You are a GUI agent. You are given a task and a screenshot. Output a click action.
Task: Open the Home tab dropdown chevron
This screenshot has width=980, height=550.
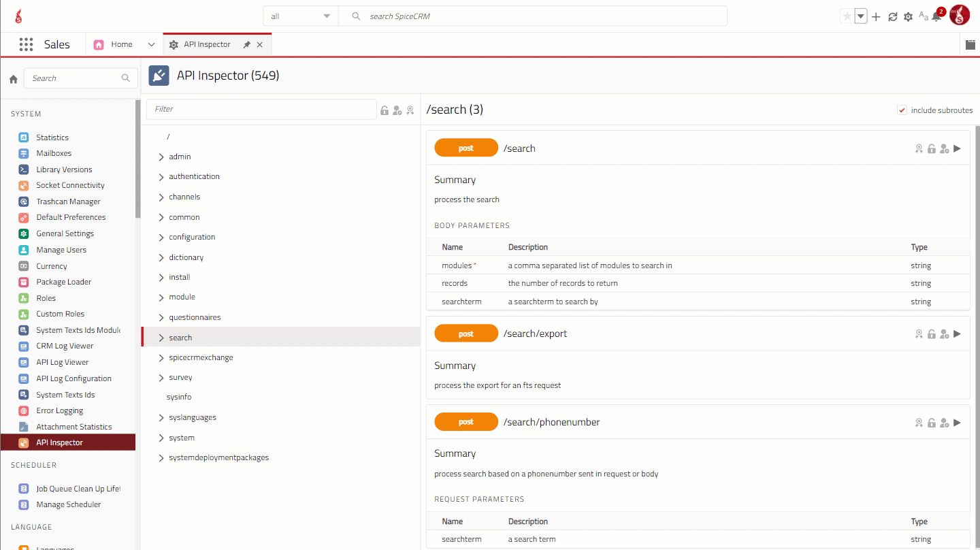151,44
